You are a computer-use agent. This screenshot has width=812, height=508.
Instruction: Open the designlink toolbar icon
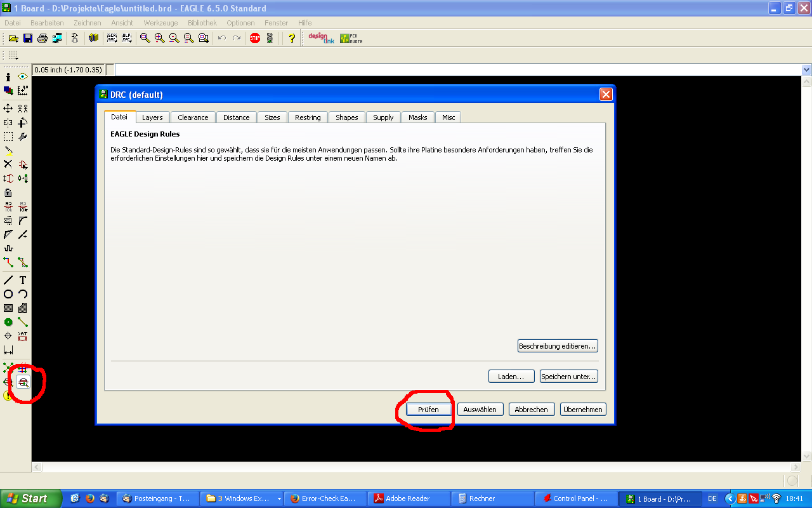pyautogui.click(x=321, y=38)
